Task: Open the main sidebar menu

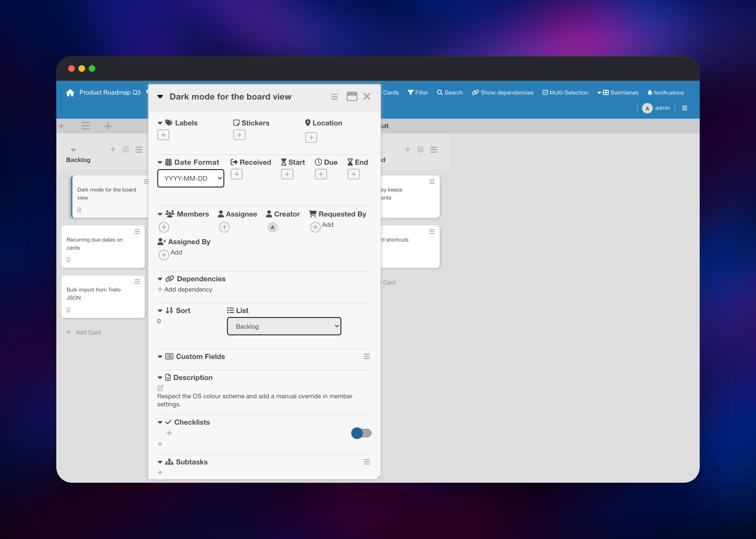Action: (x=685, y=108)
